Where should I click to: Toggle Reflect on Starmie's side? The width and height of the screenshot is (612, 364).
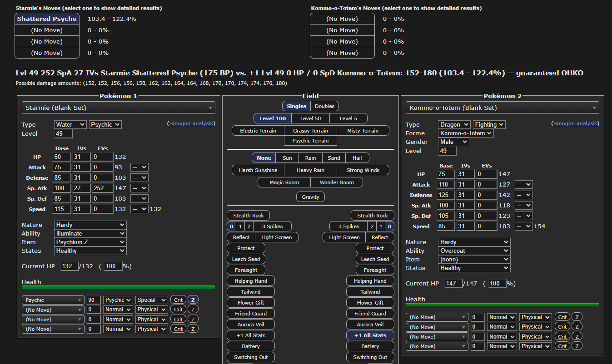pyautogui.click(x=241, y=237)
